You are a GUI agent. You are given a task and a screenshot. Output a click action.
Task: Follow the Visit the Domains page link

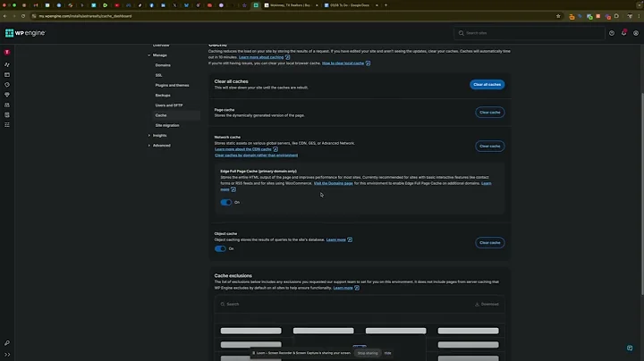333,183
